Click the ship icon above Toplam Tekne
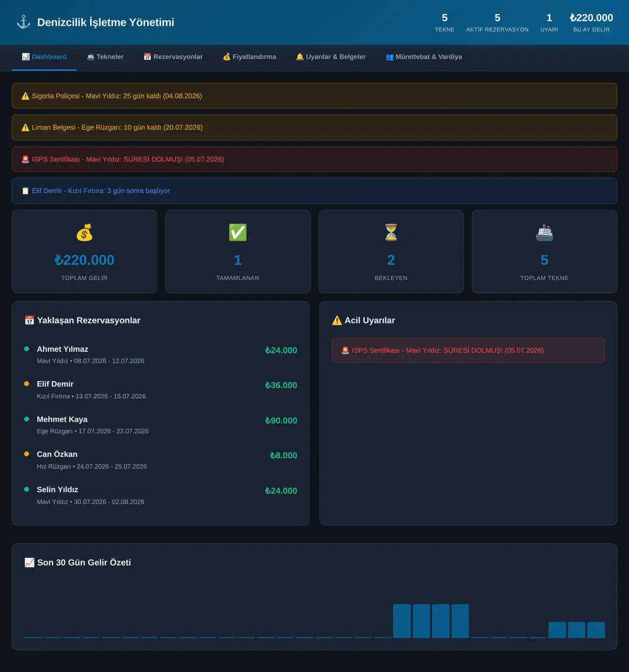The image size is (629, 672). (x=545, y=233)
